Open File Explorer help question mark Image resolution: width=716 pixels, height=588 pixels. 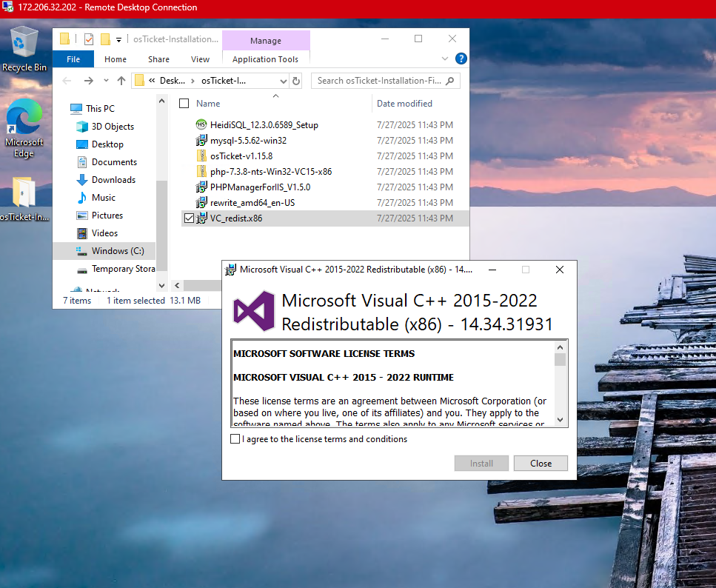pos(461,59)
